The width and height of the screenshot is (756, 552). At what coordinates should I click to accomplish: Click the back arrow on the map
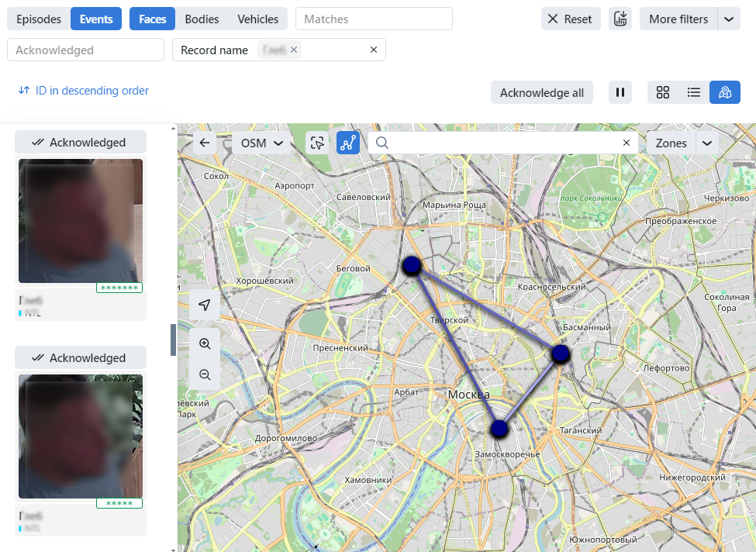pos(204,143)
